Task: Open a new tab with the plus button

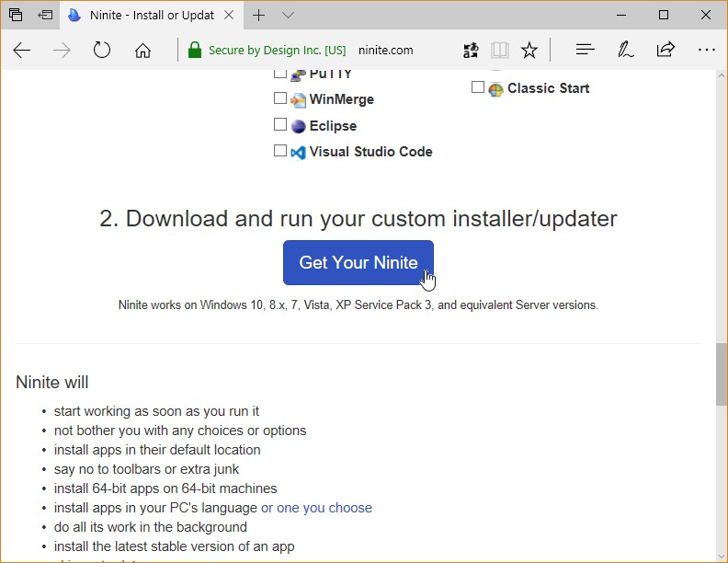Action: (x=259, y=15)
